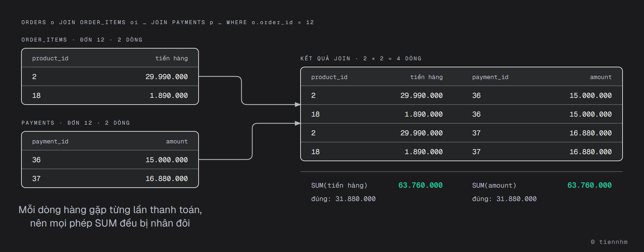Click the payment_id column header in join result

pyautogui.click(x=490, y=77)
